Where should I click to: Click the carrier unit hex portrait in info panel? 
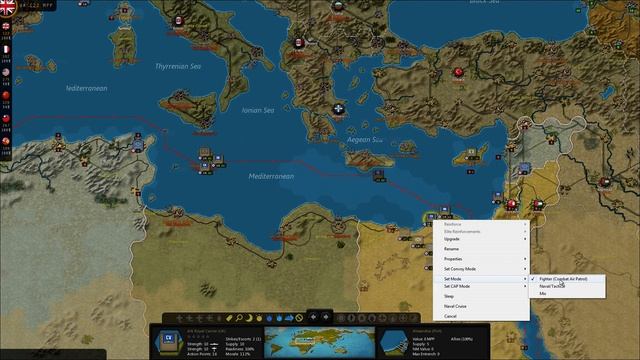(169, 342)
